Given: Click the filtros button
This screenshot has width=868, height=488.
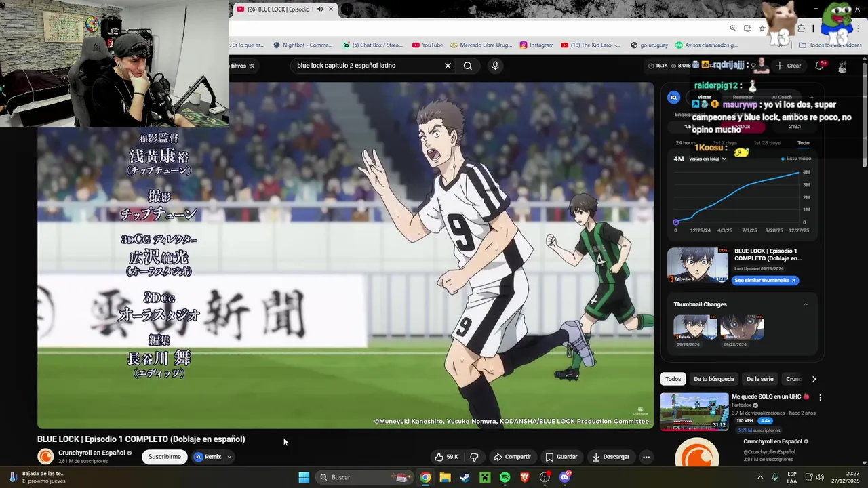Looking at the screenshot, I should pyautogui.click(x=242, y=66).
